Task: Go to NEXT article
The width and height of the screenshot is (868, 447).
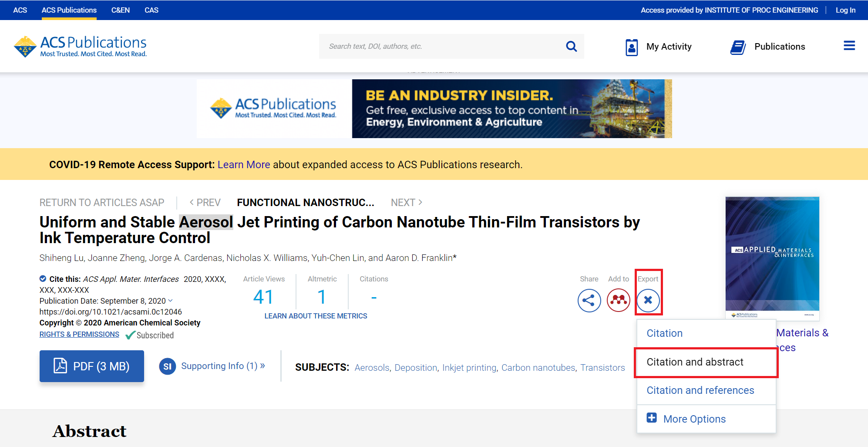Action: click(x=407, y=203)
